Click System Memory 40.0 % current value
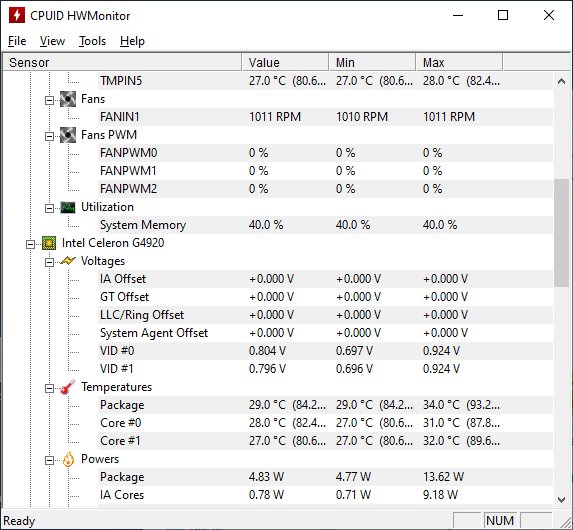 [x=266, y=225]
